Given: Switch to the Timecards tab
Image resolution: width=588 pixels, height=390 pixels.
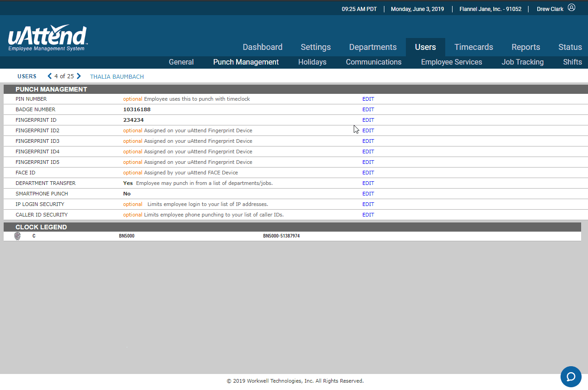Looking at the screenshot, I should click(x=474, y=47).
